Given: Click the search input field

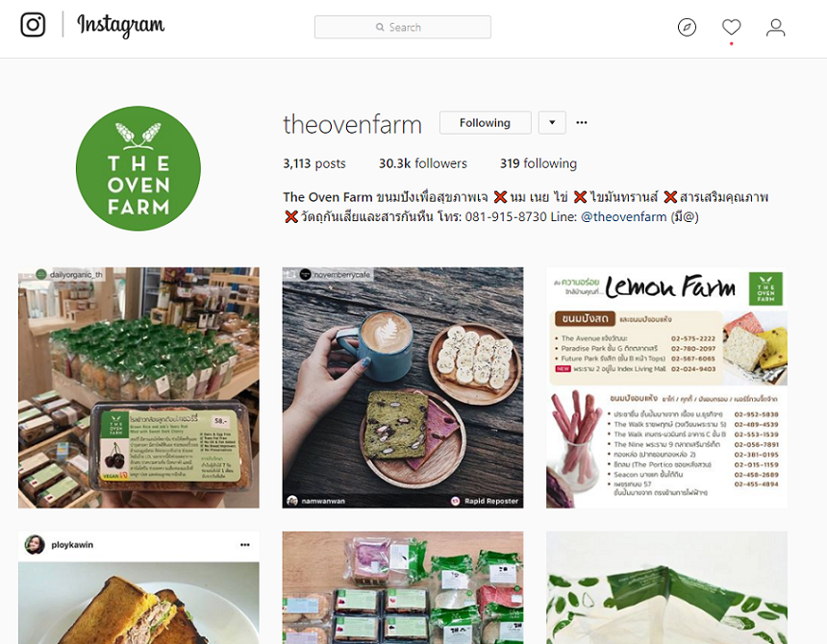Looking at the screenshot, I should click(x=402, y=27).
